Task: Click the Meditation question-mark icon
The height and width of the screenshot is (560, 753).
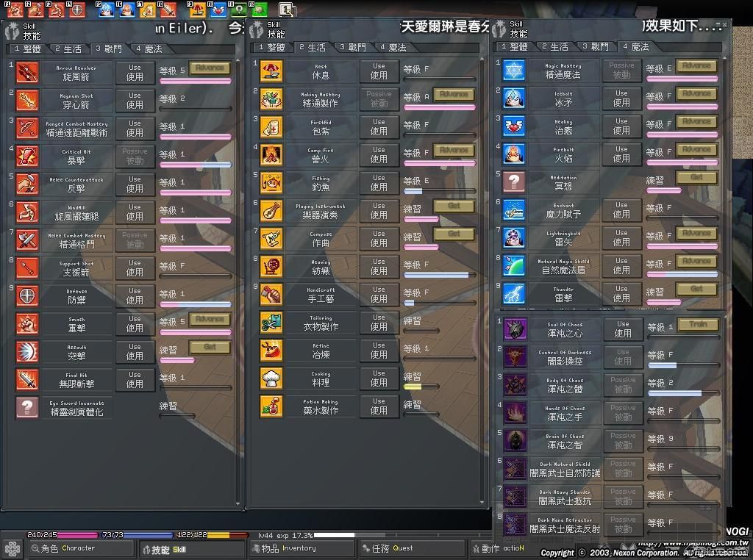Action: click(x=514, y=182)
